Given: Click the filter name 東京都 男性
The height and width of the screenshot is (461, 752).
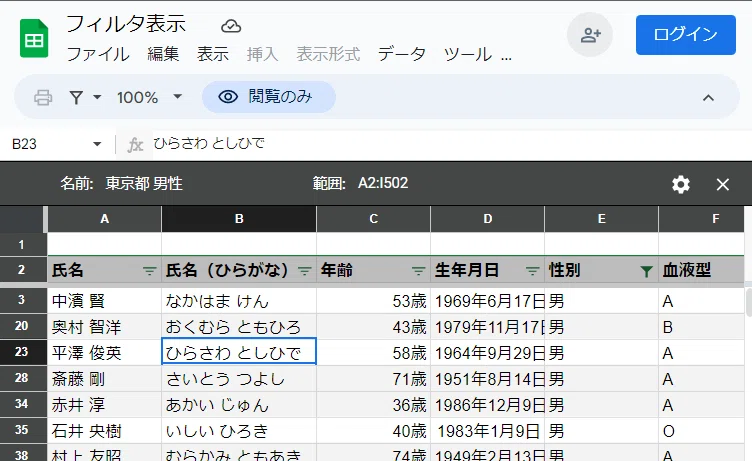Looking at the screenshot, I should tap(144, 183).
